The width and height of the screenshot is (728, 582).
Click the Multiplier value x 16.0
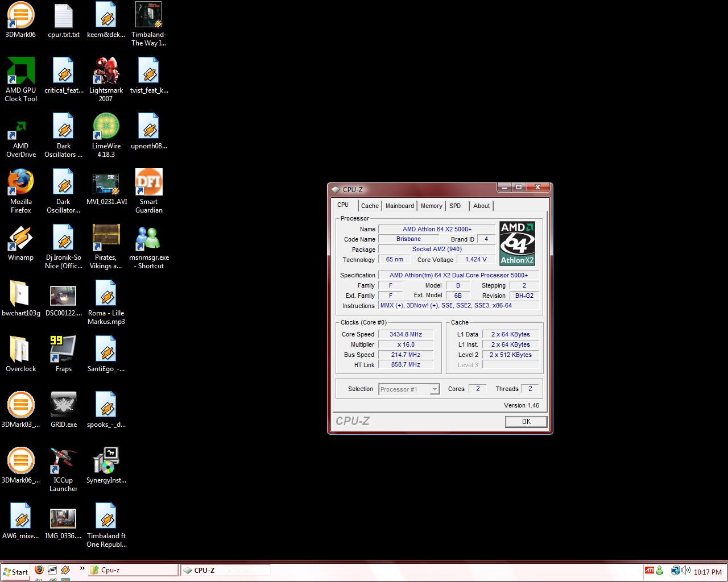pos(406,344)
